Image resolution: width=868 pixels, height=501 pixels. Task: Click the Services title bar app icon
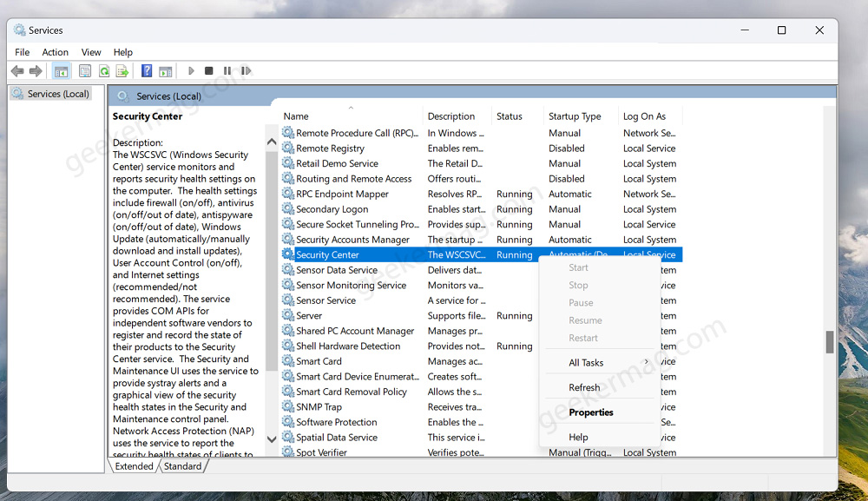click(x=19, y=30)
